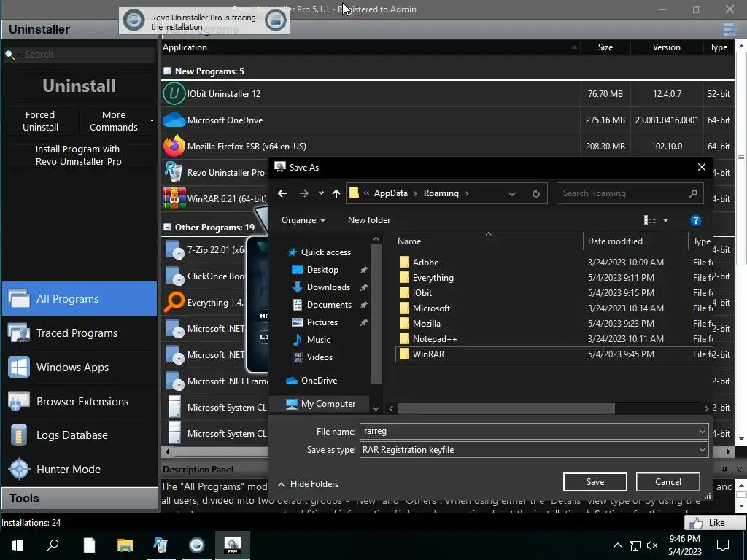Open Traced Programs section
Viewport: 747px width, 560px height.
80,332
